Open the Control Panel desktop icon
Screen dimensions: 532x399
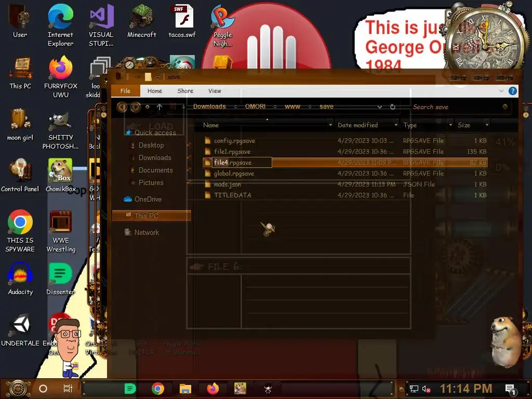coord(20,176)
